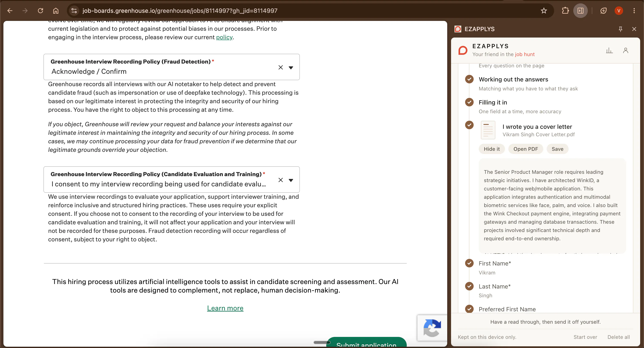Image resolution: width=644 pixels, height=348 pixels.
Task: Save the cover letter
Action: [x=557, y=149]
